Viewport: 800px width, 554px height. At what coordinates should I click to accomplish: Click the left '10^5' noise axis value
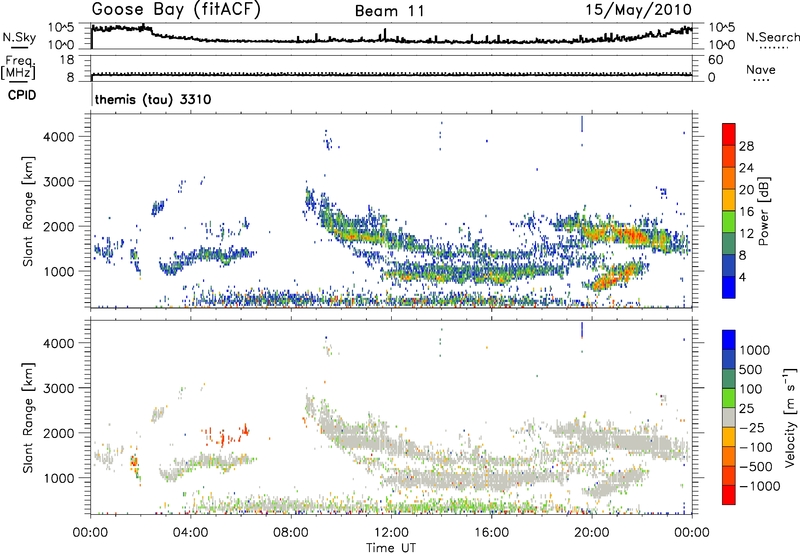point(61,28)
